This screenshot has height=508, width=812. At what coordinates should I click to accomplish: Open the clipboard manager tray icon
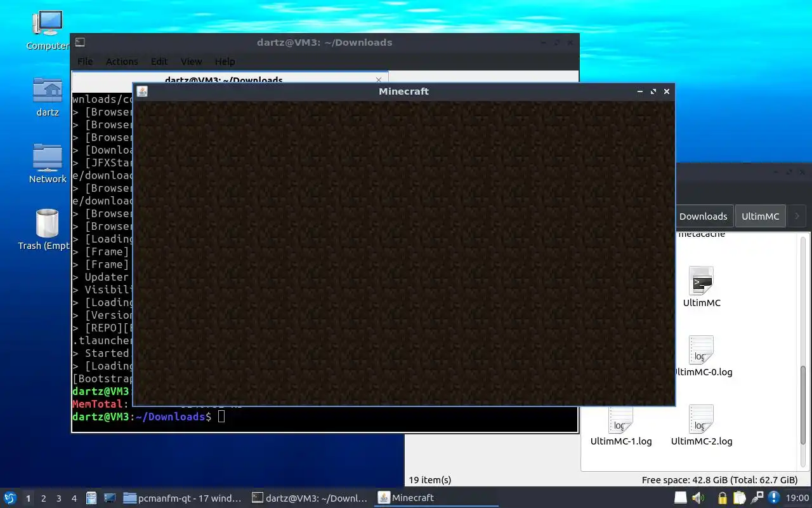(740, 498)
